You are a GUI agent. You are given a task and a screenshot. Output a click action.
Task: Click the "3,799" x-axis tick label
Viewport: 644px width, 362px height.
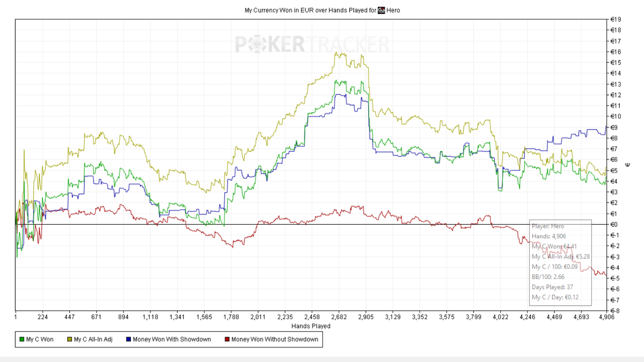tap(473, 317)
